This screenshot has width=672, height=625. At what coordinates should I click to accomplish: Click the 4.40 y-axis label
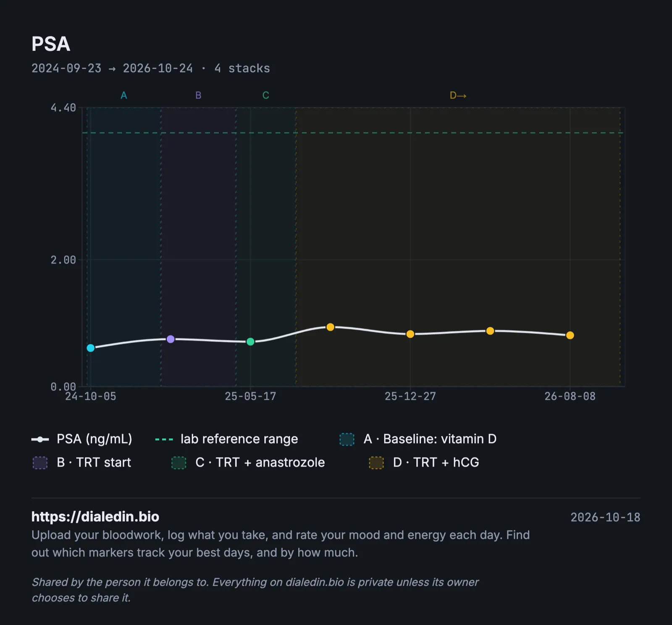pyautogui.click(x=63, y=108)
